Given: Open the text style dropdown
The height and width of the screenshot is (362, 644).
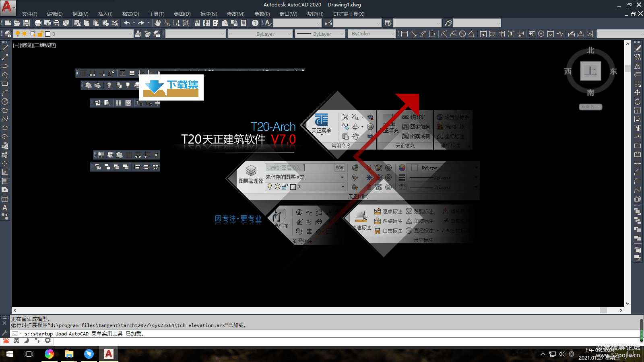Looking at the screenshot, I should click(x=297, y=23).
